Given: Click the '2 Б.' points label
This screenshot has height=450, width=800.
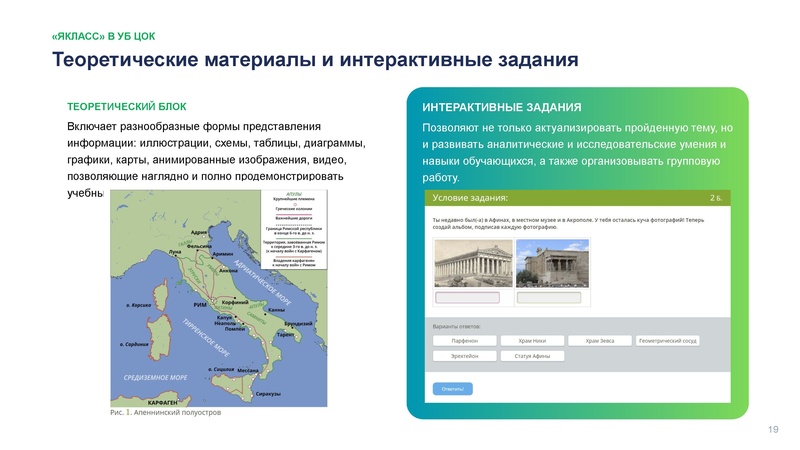Looking at the screenshot, I should click(x=716, y=198).
